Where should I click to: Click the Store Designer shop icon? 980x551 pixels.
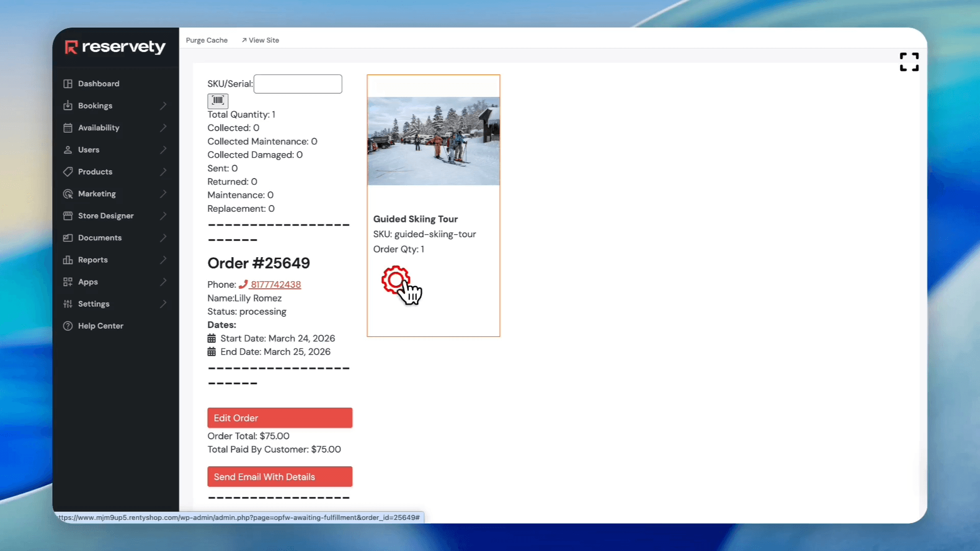coord(68,216)
